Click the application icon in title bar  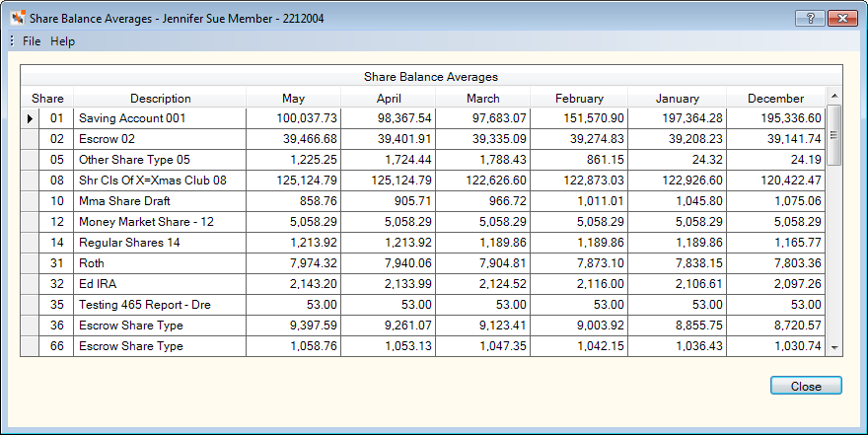pyautogui.click(x=18, y=19)
